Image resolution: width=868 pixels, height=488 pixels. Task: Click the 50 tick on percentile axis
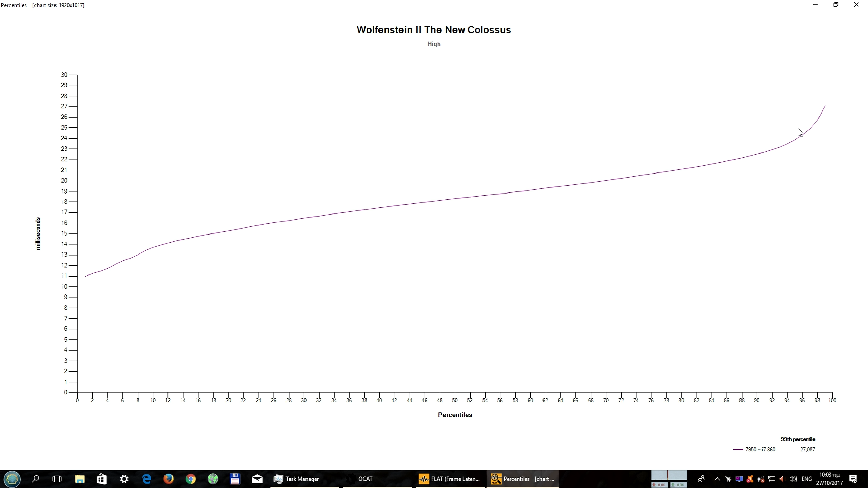point(455,400)
